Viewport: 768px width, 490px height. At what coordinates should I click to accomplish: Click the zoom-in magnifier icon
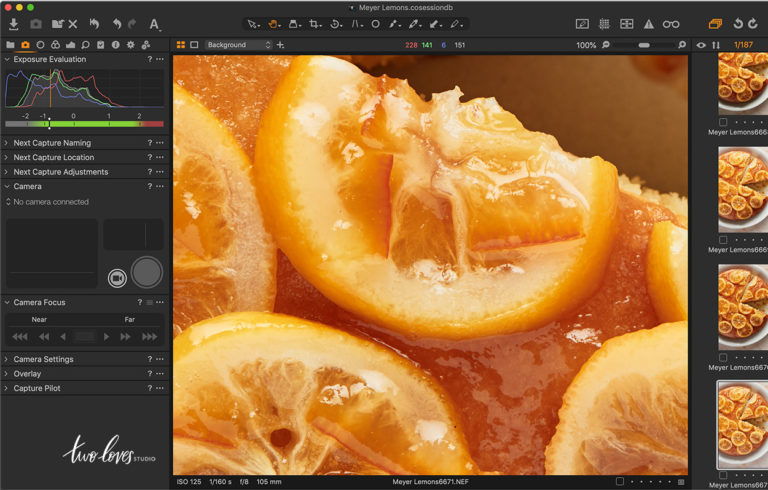[682, 45]
